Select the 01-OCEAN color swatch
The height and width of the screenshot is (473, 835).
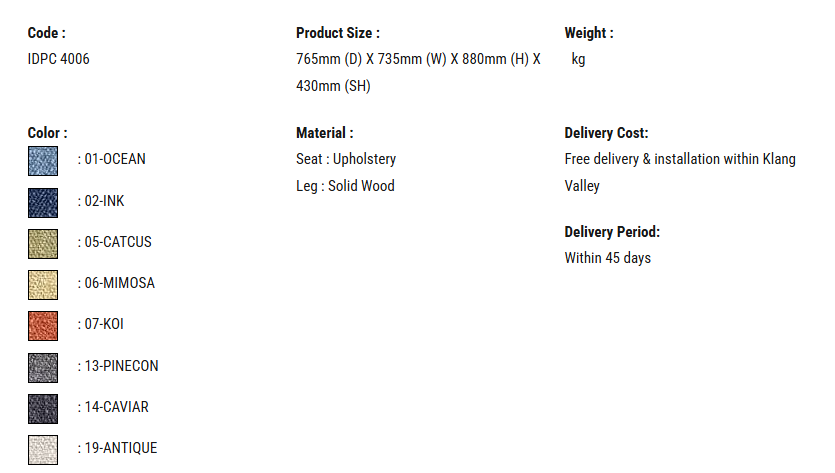point(43,161)
